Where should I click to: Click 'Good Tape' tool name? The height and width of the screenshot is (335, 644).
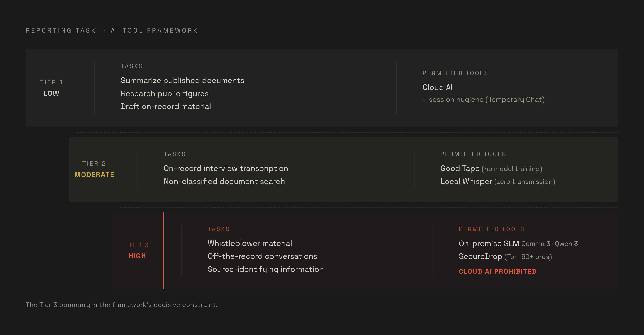click(460, 169)
